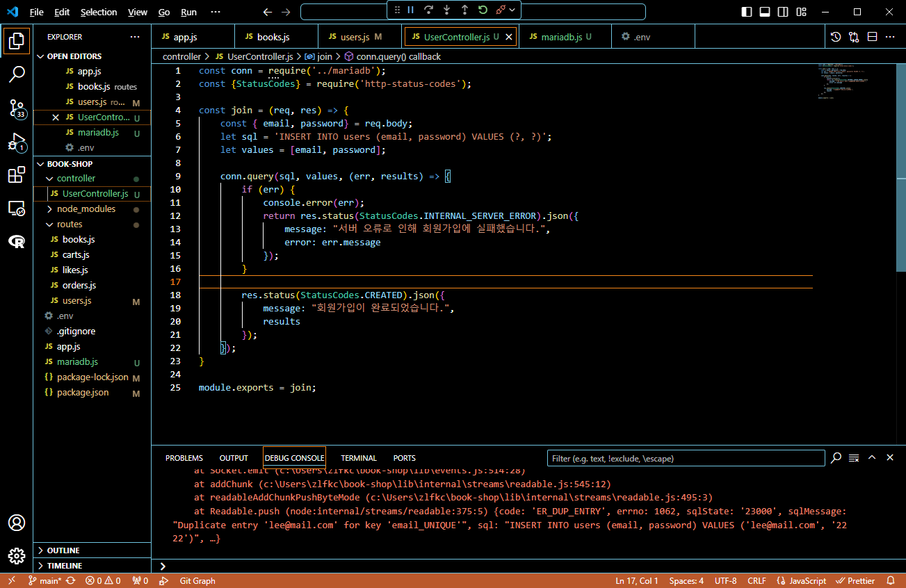The width and height of the screenshot is (906, 588).
Task: Toggle secondary side bar visibility
Action: tap(784, 12)
